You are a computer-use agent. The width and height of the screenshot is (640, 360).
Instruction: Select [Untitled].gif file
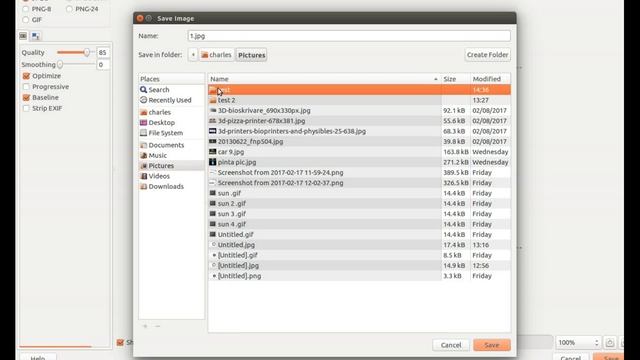[x=359, y=255]
